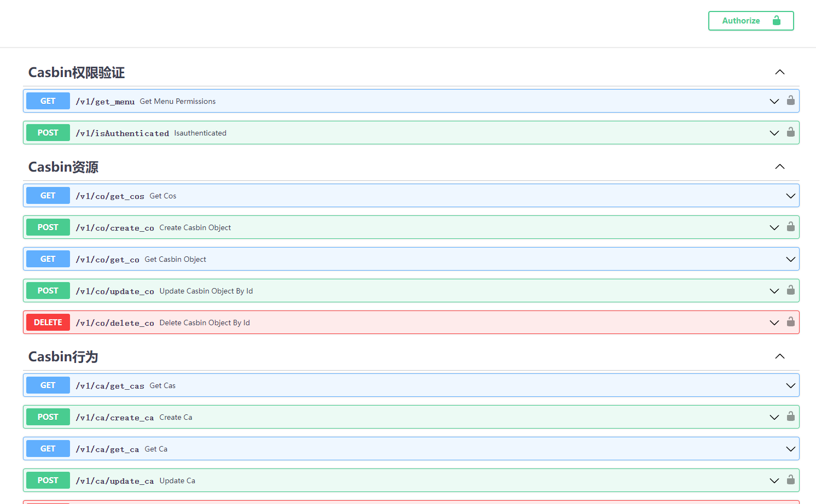
Task: Expand the Get Cas row using its chevron
Action: (x=791, y=385)
